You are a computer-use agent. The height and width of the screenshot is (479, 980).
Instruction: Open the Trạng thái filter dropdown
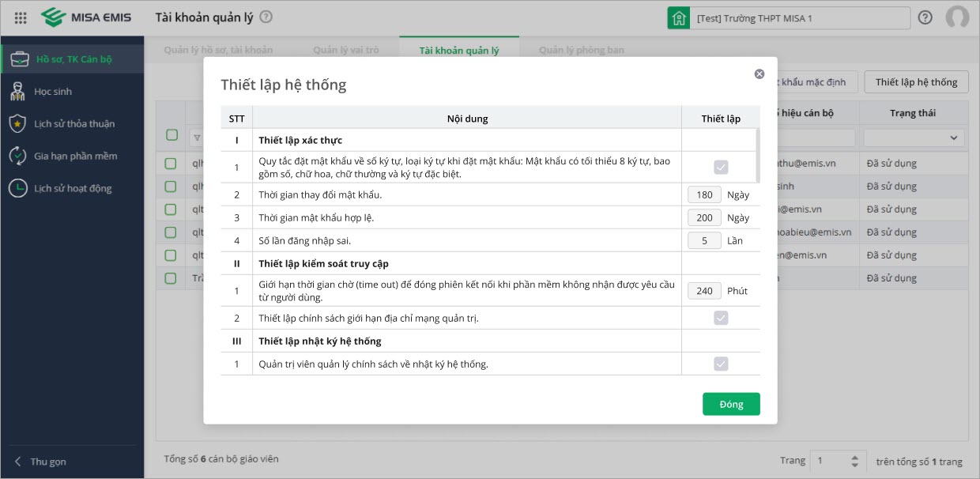click(914, 138)
